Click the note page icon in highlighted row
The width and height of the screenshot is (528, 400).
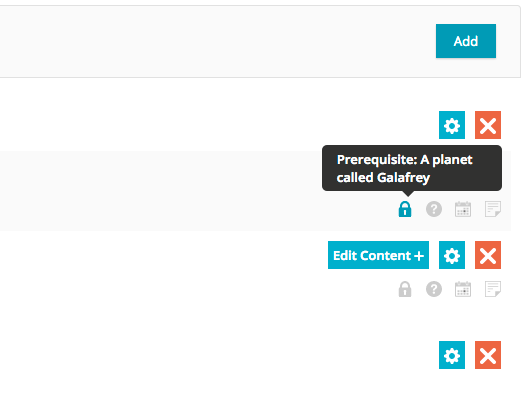pos(493,209)
